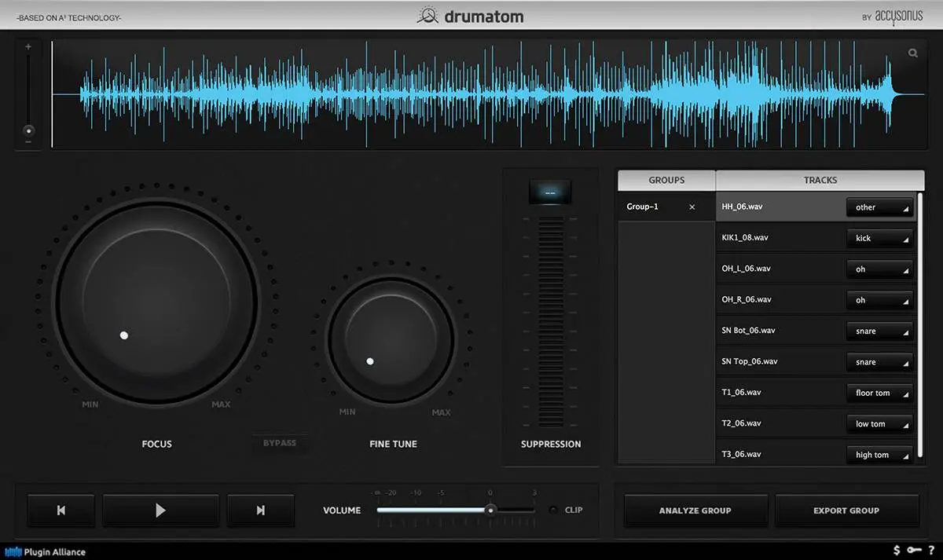Image resolution: width=943 pixels, height=560 pixels.
Task: Click the white playhead line at waveform start
Action: [x=52, y=94]
